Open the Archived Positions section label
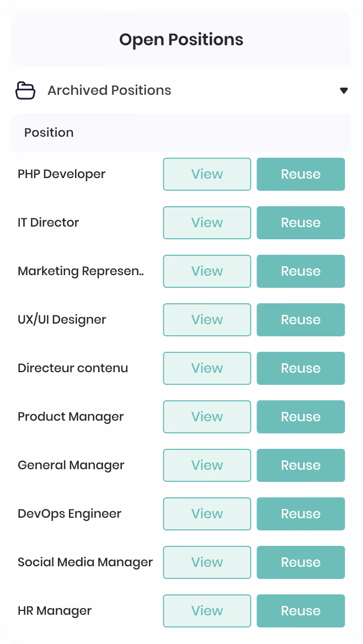The image size is (363, 644). click(109, 90)
